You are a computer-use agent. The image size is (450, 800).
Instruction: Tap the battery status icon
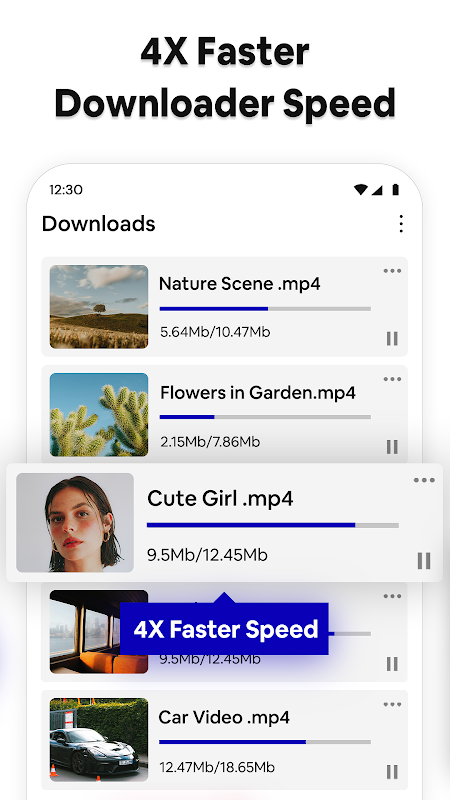point(395,190)
